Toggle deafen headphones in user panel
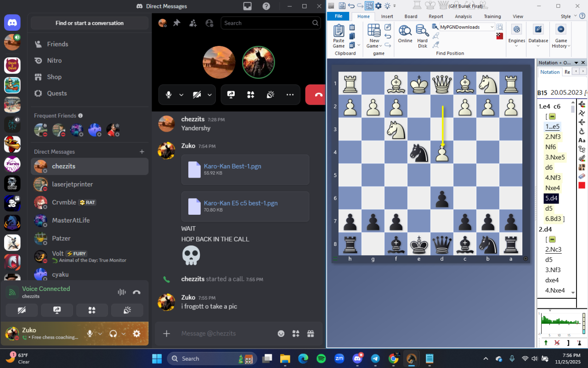 click(113, 334)
